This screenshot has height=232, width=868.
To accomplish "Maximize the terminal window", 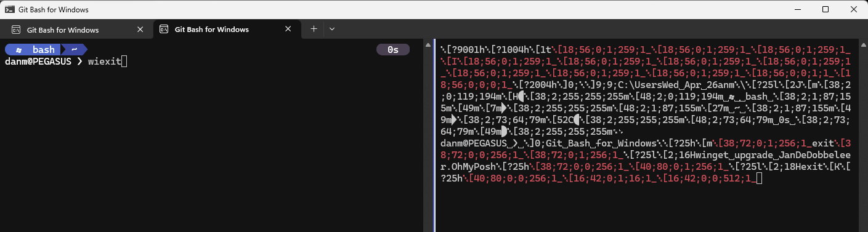I will pyautogui.click(x=825, y=9).
